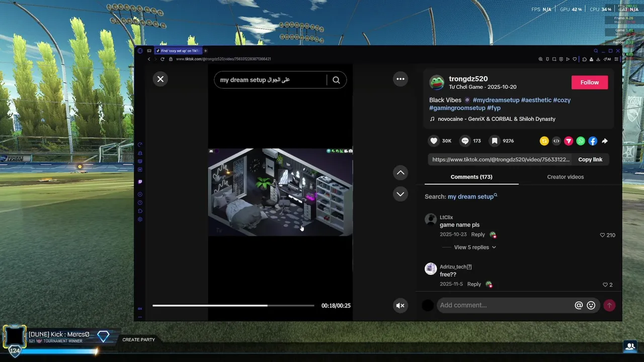Image resolution: width=644 pixels, height=362 pixels.
Task: Insert a mention with the @ icon
Action: 579,305
